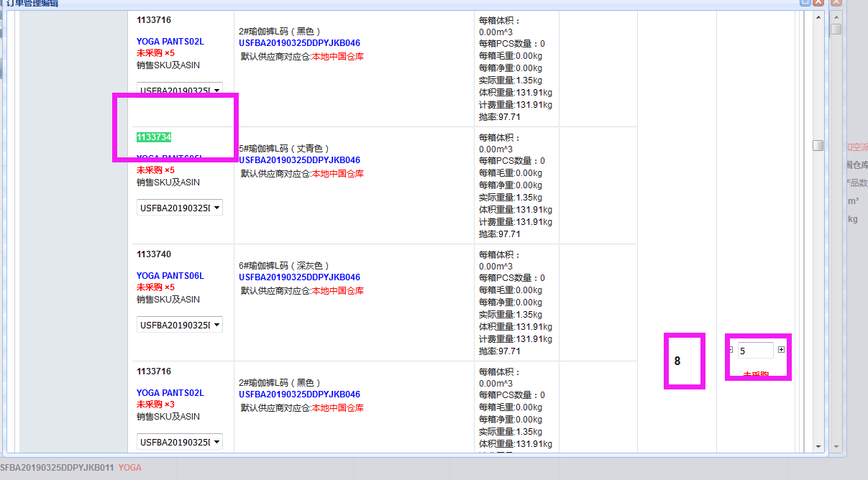This screenshot has width=868, height=480.
Task: Click SFBA20190325DDPYJKB011 text on background page
Action: click(x=57, y=468)
